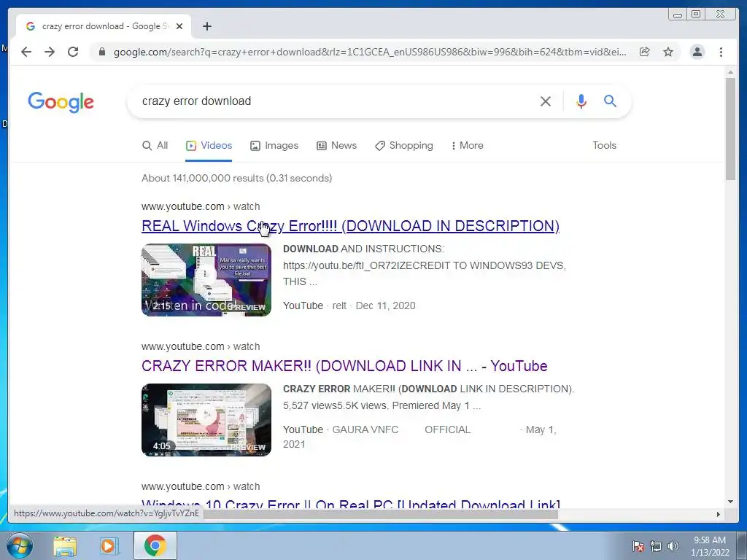Image resolution: width=747 pixels, height=560 pixels.
Task: Expand the More search categories
Action: [468, 146]
